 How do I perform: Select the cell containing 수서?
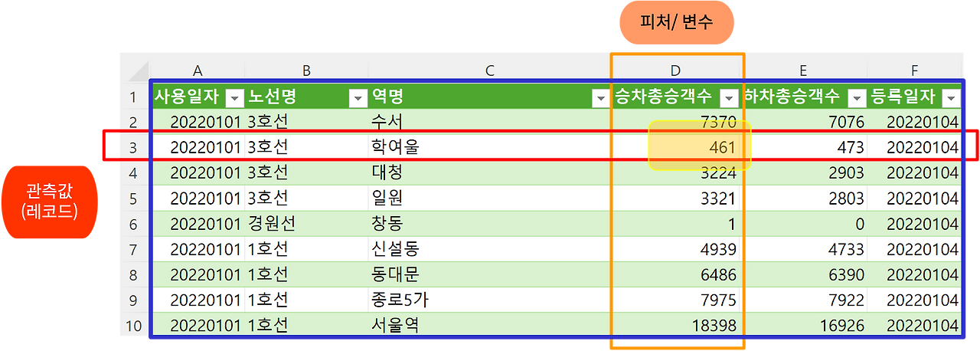[x=489, y=122]
